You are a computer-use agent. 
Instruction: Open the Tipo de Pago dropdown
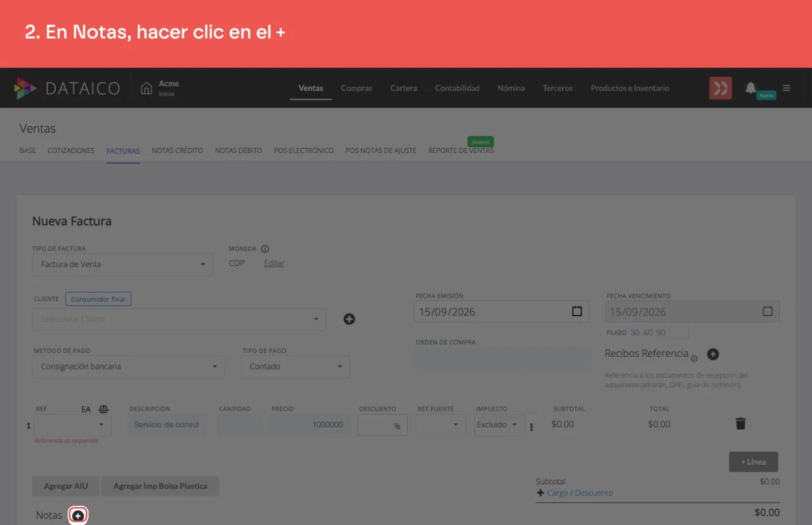tap(296, 366)
